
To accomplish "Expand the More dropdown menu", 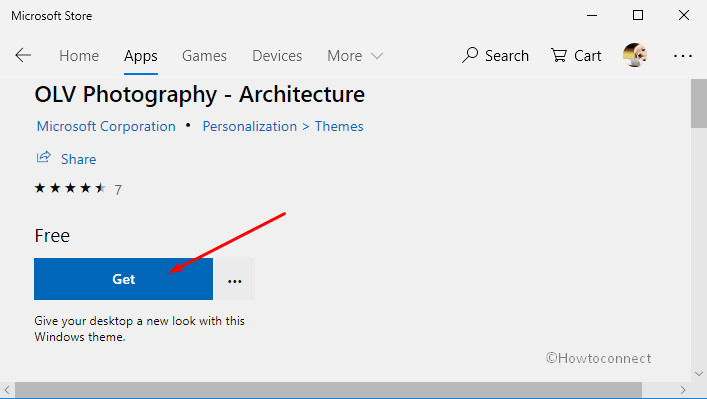I will pos(355,55).
